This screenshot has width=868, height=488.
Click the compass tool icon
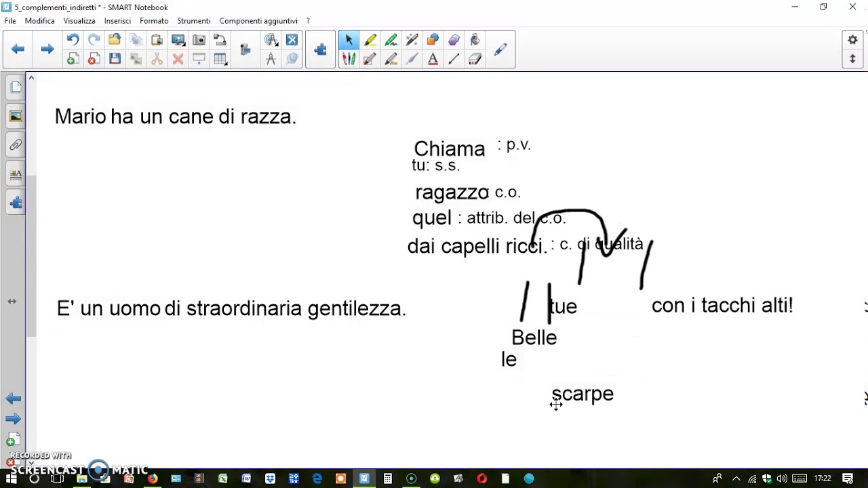tap(271, 59)
